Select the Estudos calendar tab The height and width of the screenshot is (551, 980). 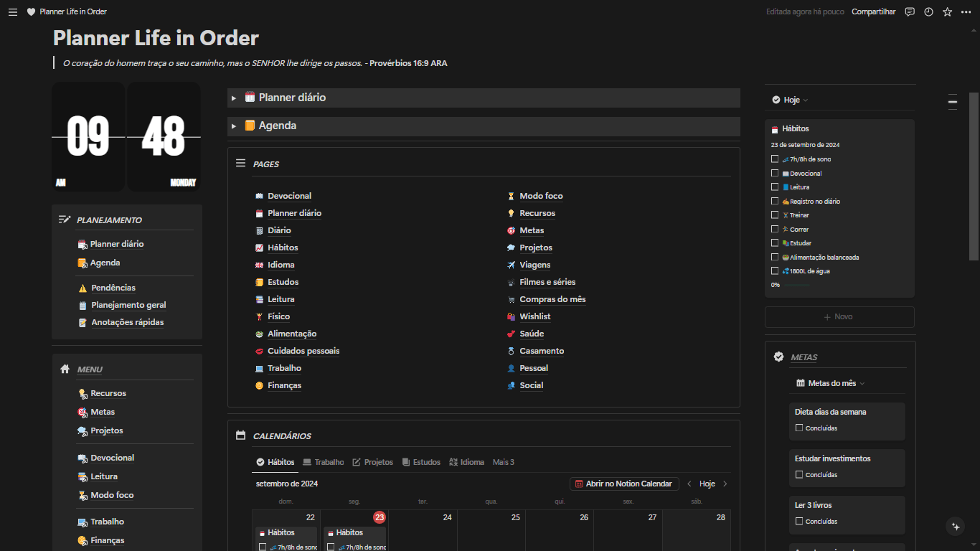point(421,463)
